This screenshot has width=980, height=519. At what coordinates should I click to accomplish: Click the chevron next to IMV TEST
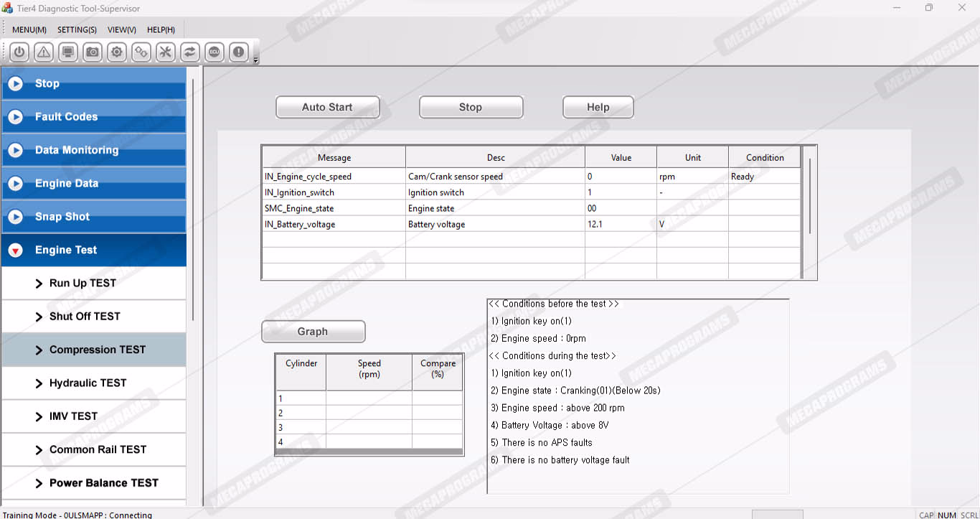click(x=39, y=416)
